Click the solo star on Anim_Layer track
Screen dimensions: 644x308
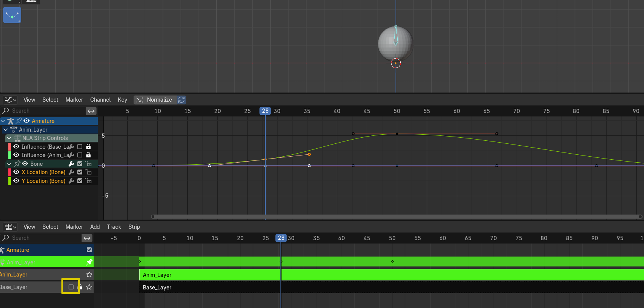coord(89,275)
